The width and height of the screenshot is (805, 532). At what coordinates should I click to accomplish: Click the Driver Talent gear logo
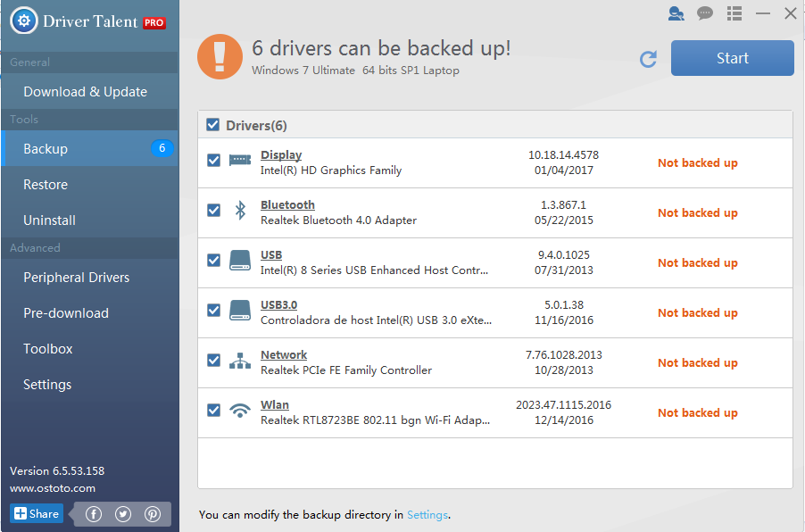pos(23,21)
